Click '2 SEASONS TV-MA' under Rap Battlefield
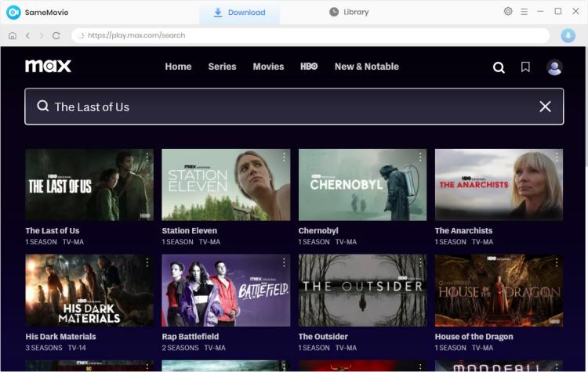Image resolution: width=588 pixels, height=372 pixels. click(x=194, y=348)
